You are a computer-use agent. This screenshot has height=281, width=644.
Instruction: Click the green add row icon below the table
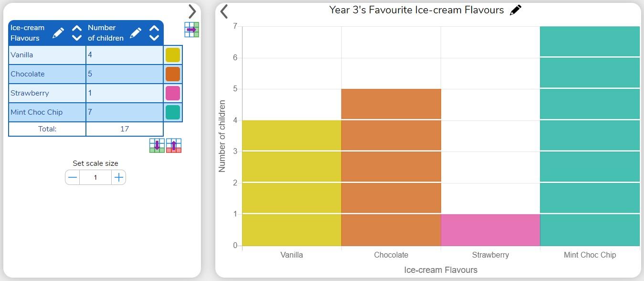(157, 146)
